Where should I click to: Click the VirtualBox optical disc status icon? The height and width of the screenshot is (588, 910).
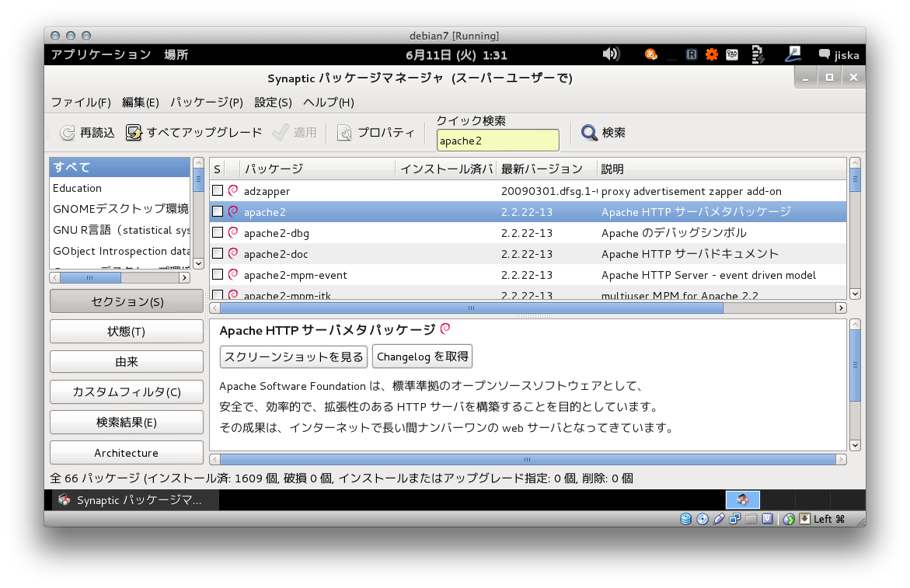click(703, 519)
